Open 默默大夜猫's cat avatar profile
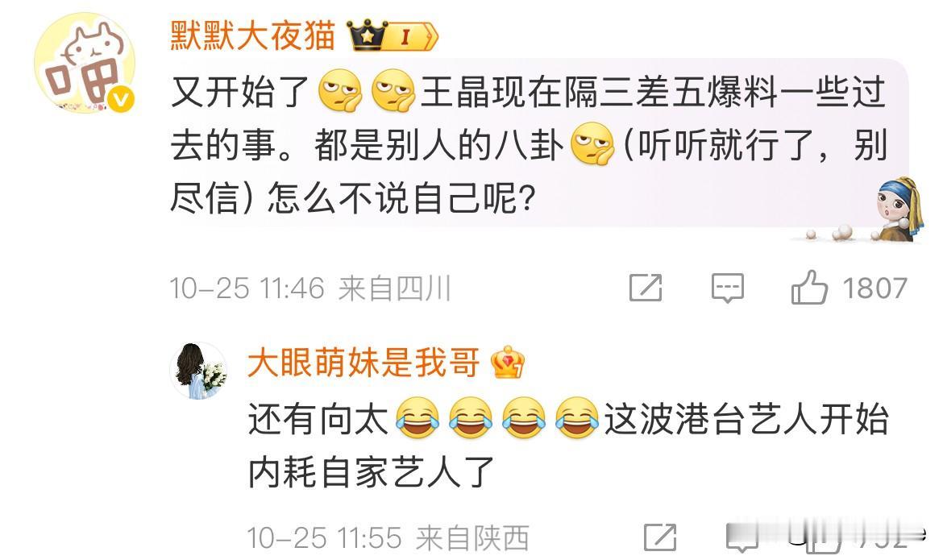Screen dimensions: 943x560 click(x=84, y=63)
